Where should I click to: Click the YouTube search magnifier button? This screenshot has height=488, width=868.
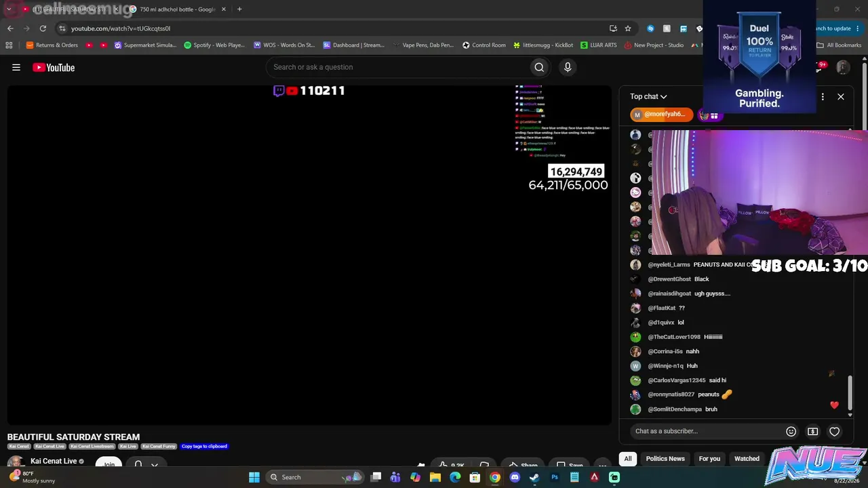(539, 67)
